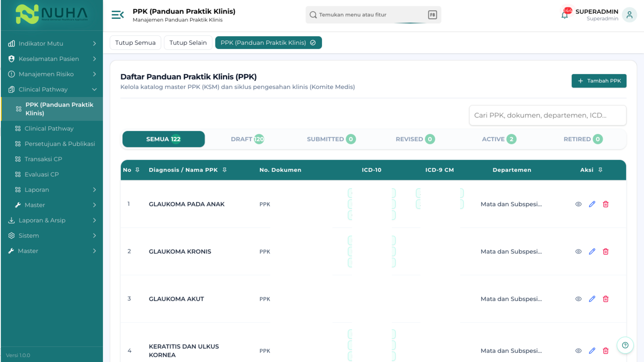Pin the Aksi column header
Image resolution: width=644 pixels, height=362 pixels.
coord(600,170)
